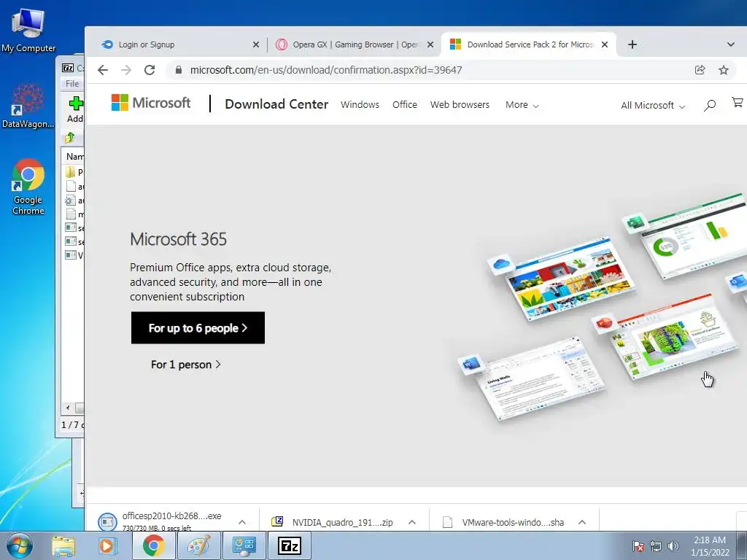Open My Computer desktop icon
Viewport: 747px width, 560px height.
[28, 31]
